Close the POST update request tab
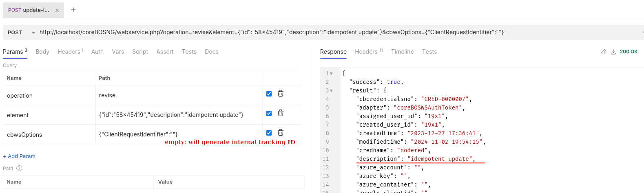This screenshot has width=644, height=193. click(57, 10)
